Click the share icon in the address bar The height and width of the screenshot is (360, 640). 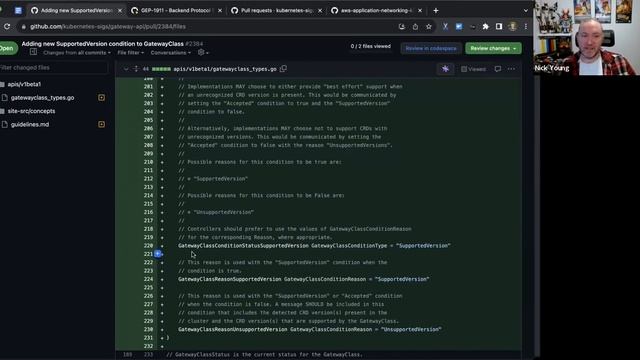pos(415,27)
